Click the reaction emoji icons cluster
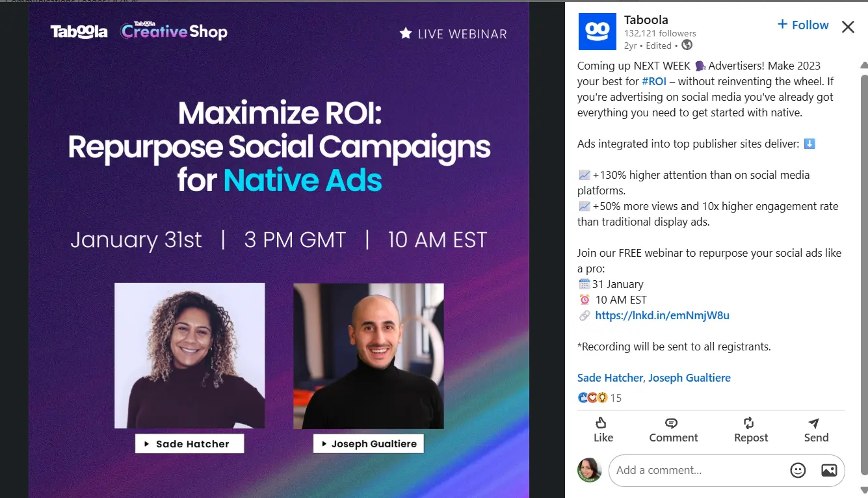This screenshot has width=868, height=498. pyautogui.click(x=592, y=398)
